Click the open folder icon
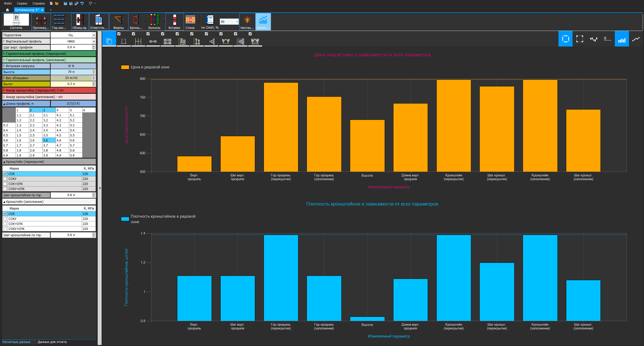The width and height of the screenshot is (644, 346). (57, 3)
